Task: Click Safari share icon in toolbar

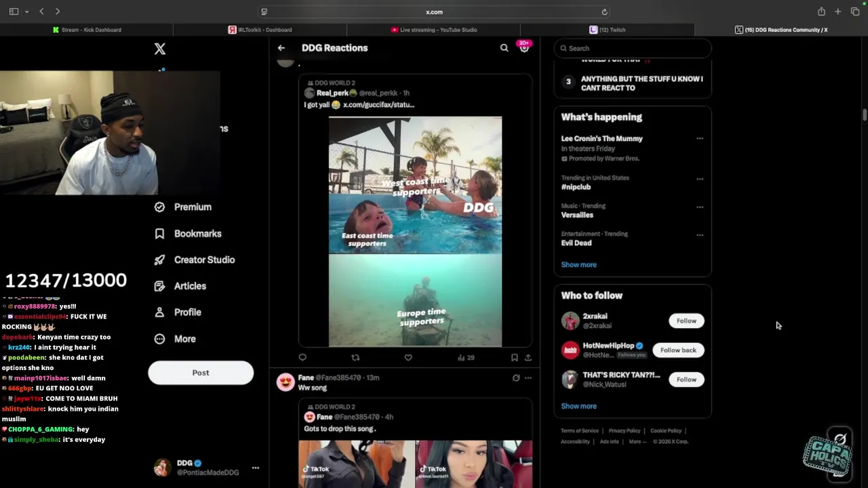Action: pyautogui.click(x=821, y=12)
